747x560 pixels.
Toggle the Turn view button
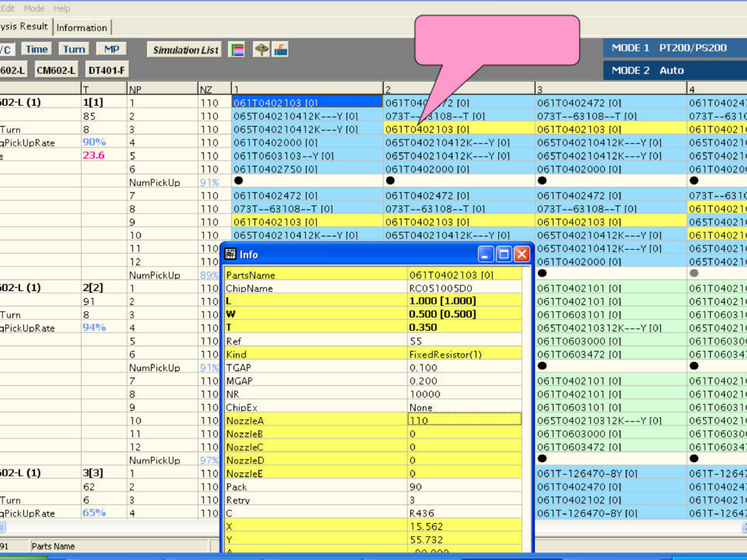click(x=74, y=49)
